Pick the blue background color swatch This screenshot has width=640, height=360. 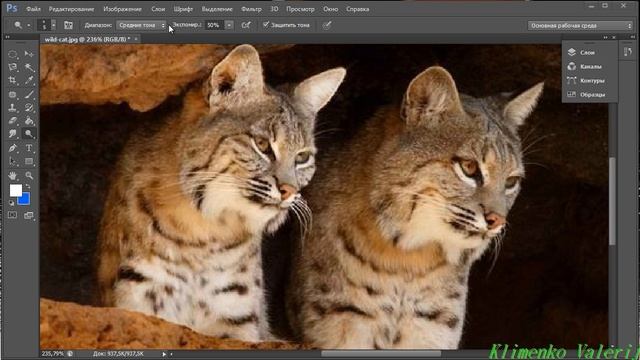coord(24,199)
